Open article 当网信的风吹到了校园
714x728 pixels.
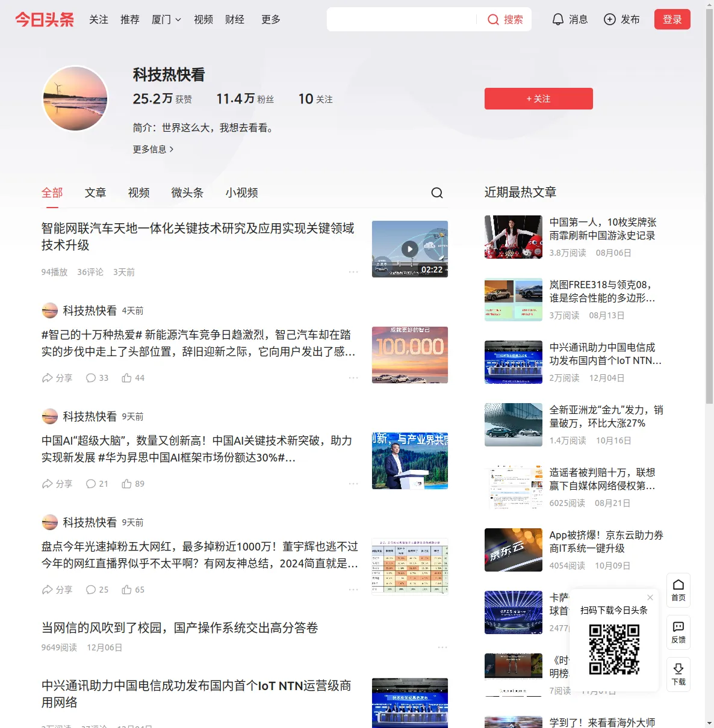(x=179, y=628)
